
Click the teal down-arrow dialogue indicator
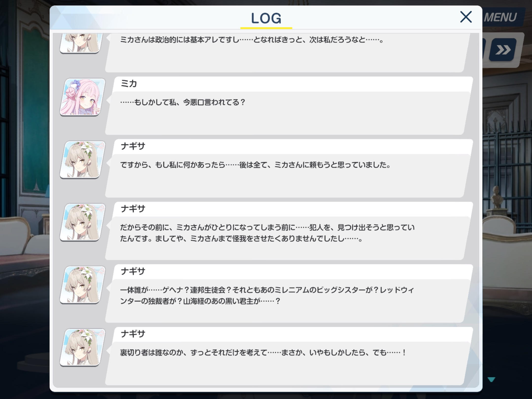[x=491, y=380]
